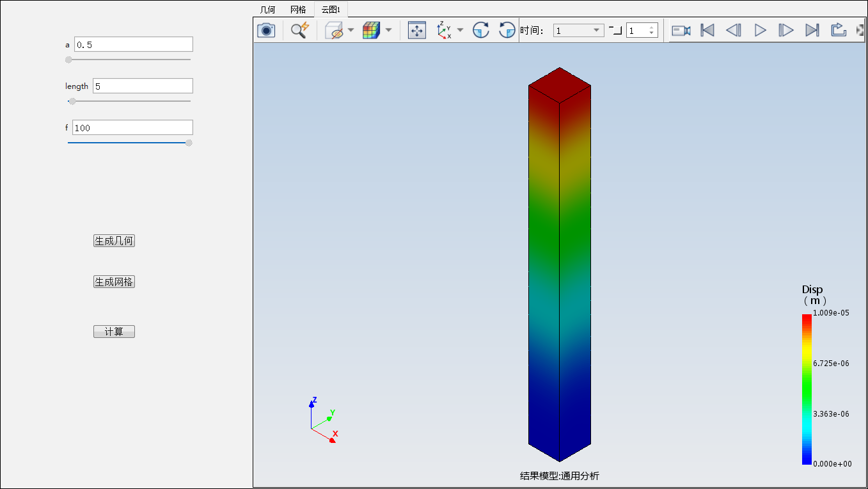Click the toolbar overflow arrow at the right end
This screenshot has height=489, width=868.
[x=860, y=30]
